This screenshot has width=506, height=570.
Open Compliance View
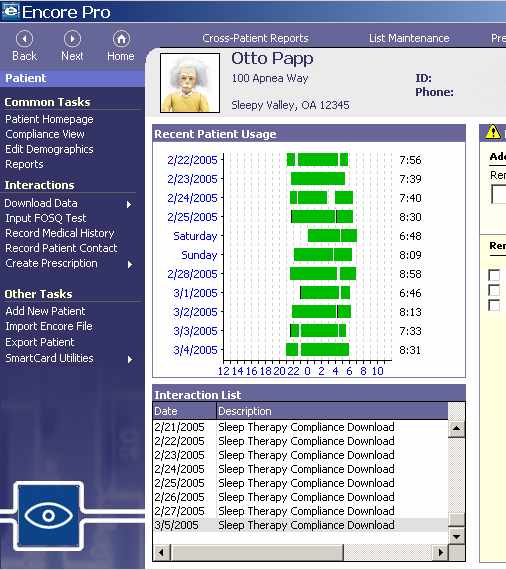[x=45, y=134]
